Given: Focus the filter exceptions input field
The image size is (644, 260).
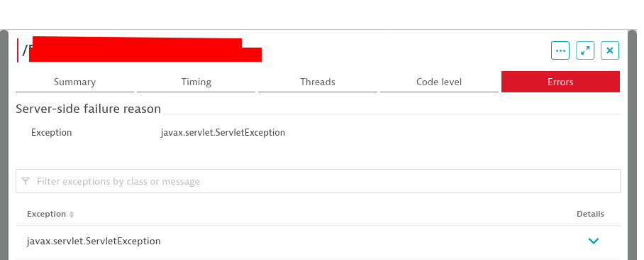Looking at the screenshot, I should [318, 181].
